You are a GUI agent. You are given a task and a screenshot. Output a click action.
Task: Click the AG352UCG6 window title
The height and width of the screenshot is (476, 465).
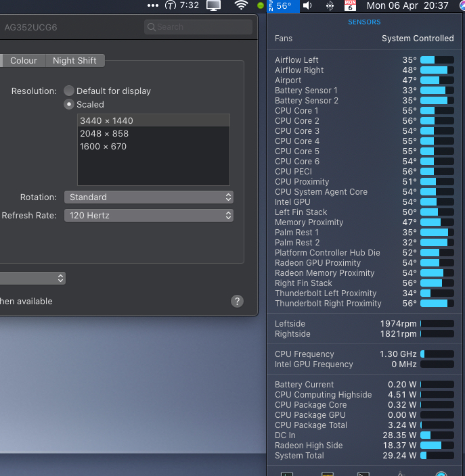[x=30, y=27]
